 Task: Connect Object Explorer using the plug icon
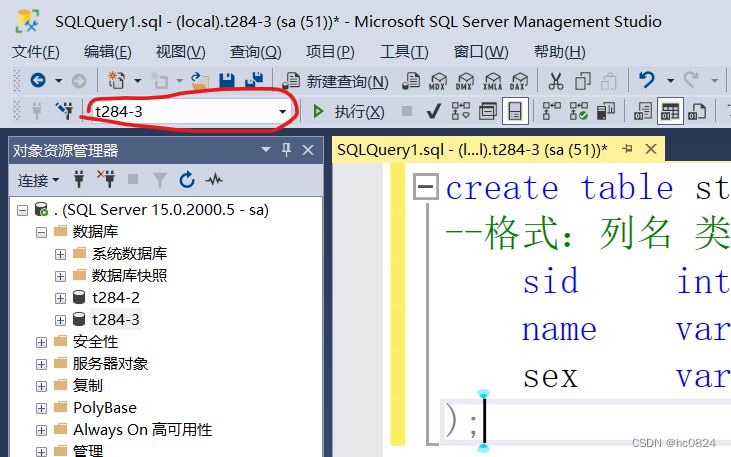[x=79, y=180]
